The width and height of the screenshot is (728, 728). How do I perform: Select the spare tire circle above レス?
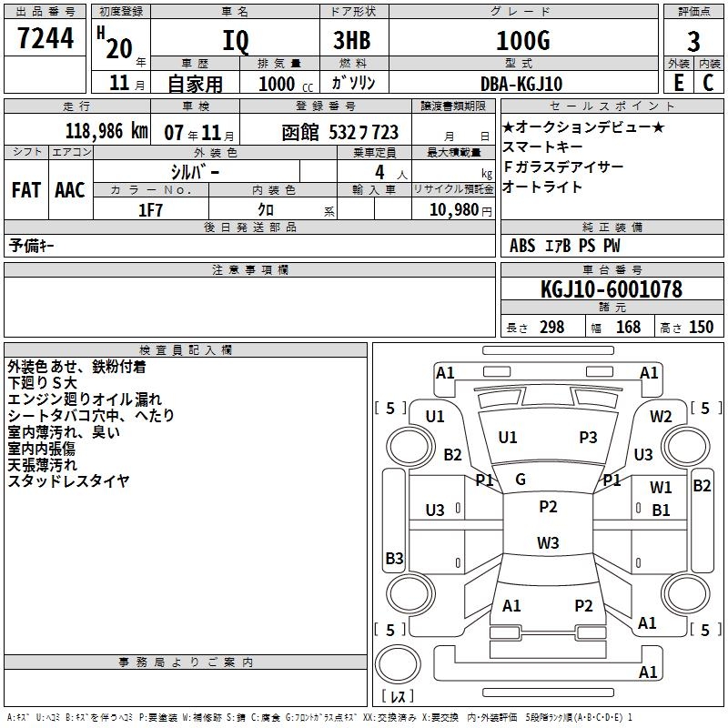[x=398, y=664]
